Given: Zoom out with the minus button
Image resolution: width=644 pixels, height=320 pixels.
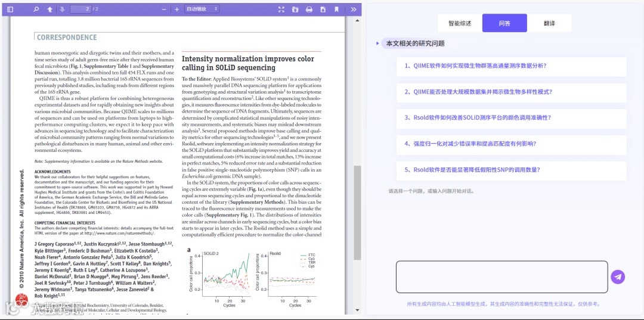Looking at the screenshot, I should point(164,10).
